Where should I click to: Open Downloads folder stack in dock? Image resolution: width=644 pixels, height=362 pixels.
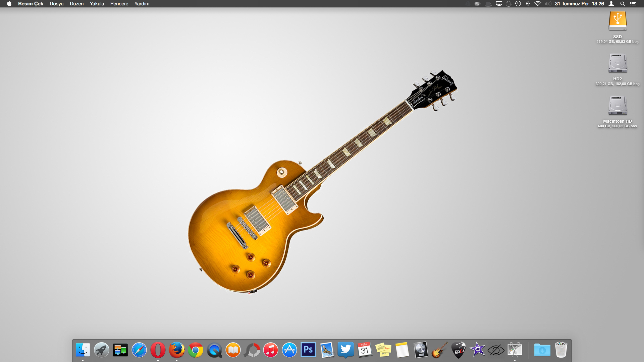coord(542,350)
